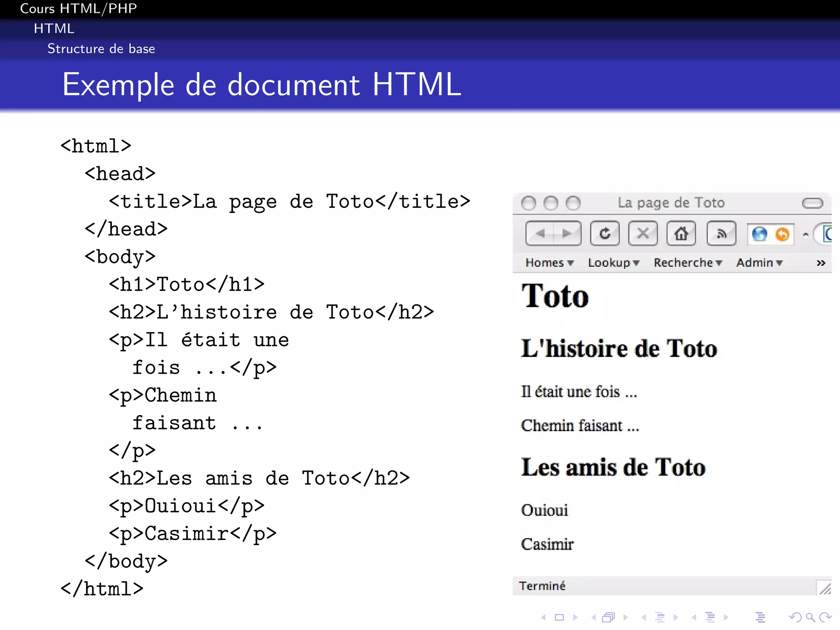Stop loading with the X toolbar icon
The height and width of the screenshot is (630, 840).
643,233
